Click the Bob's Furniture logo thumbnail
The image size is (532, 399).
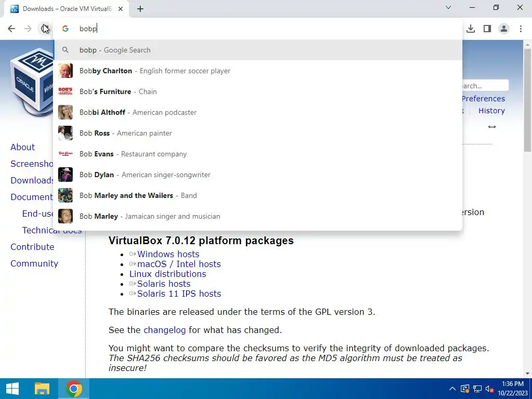[x=65, y=91]
